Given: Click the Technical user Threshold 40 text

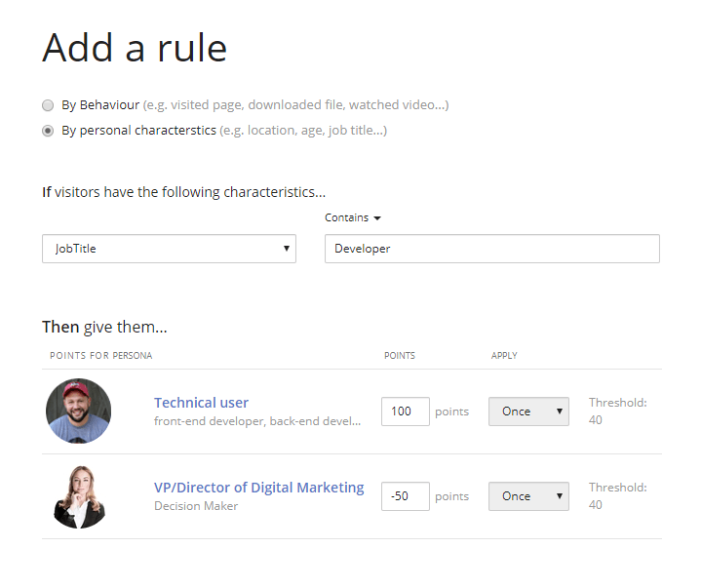Looking at the screenshot, I should click(x=616, y=412).
